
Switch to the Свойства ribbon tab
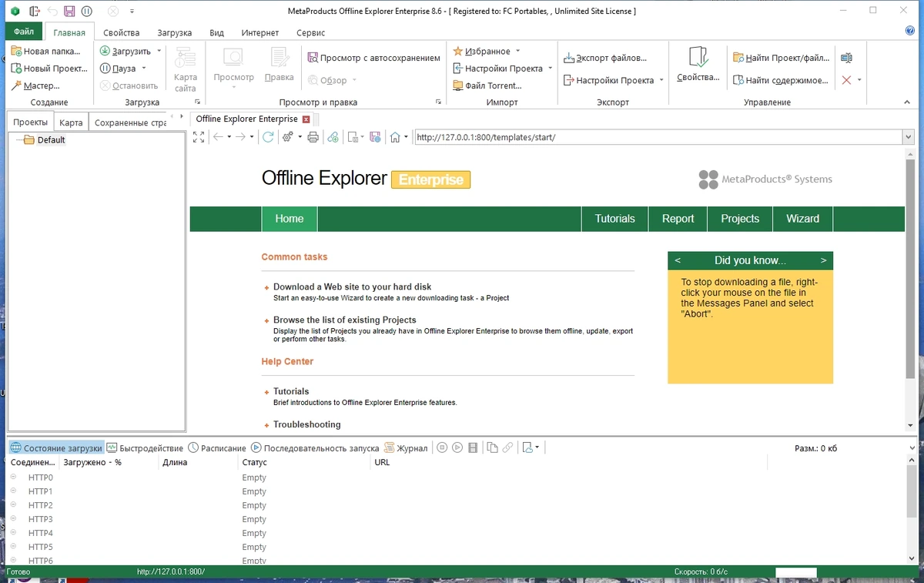(x=122, y=32)
